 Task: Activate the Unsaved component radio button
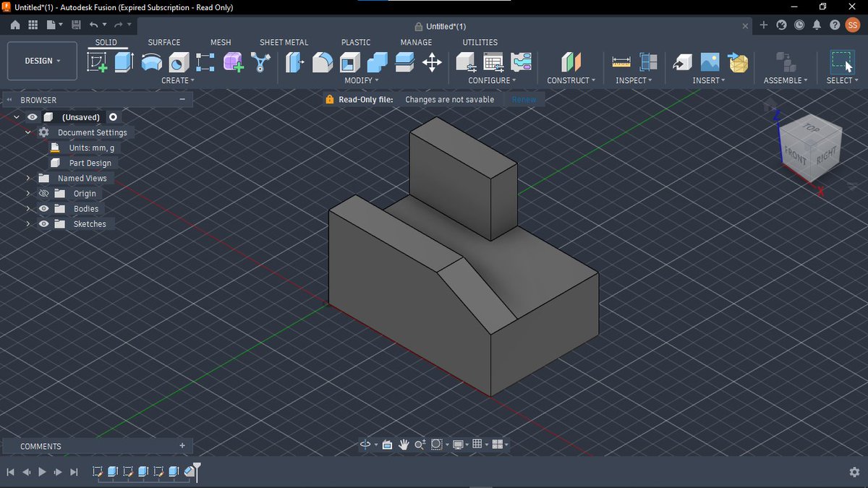(114, 117)
